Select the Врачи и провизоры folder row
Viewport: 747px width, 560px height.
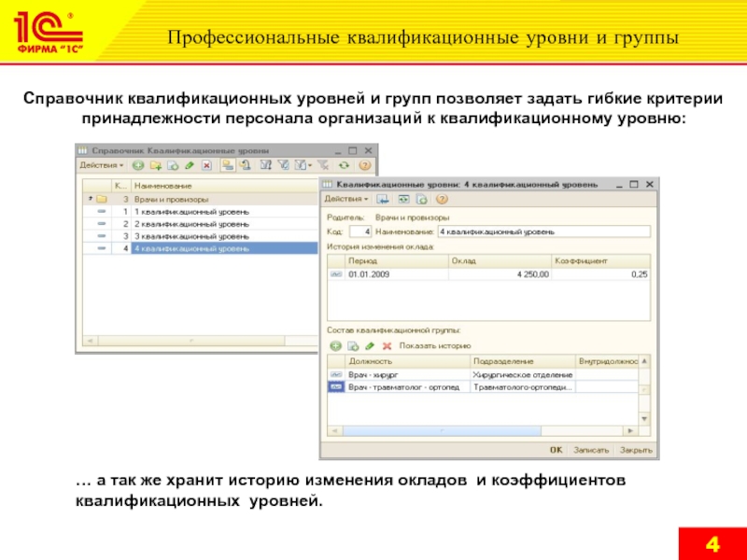pos(200,199)
